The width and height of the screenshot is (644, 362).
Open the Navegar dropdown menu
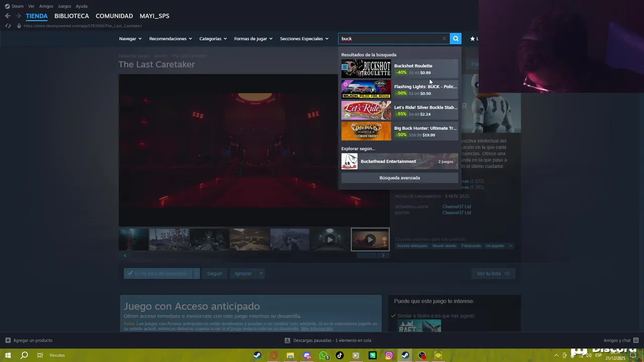click(130, 39)
